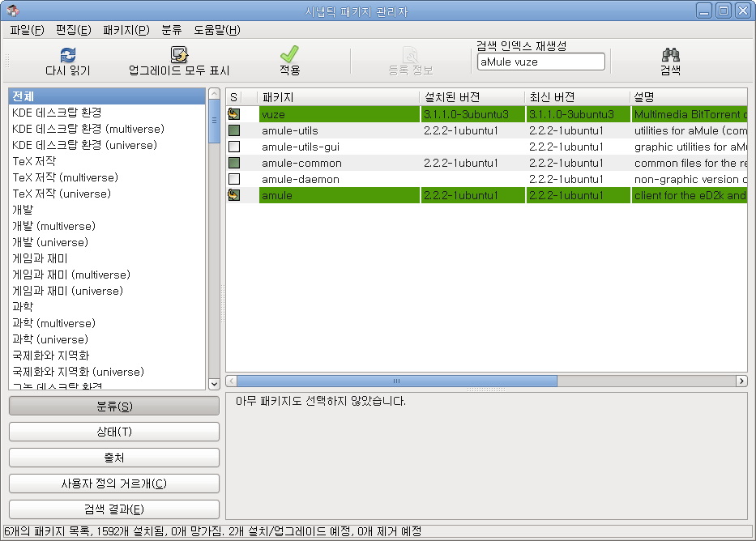Open the 패키지(P) menu

click(x=126, y=30)
